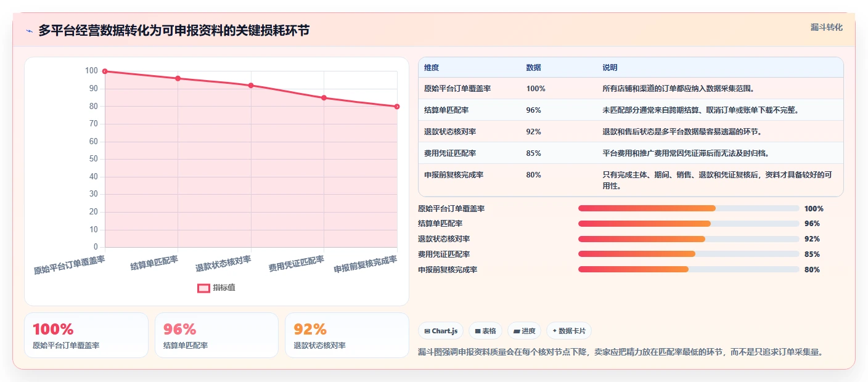Screen dimensions: 868x382
Task: Click the Chart.js tag chip
Action: 441,331
